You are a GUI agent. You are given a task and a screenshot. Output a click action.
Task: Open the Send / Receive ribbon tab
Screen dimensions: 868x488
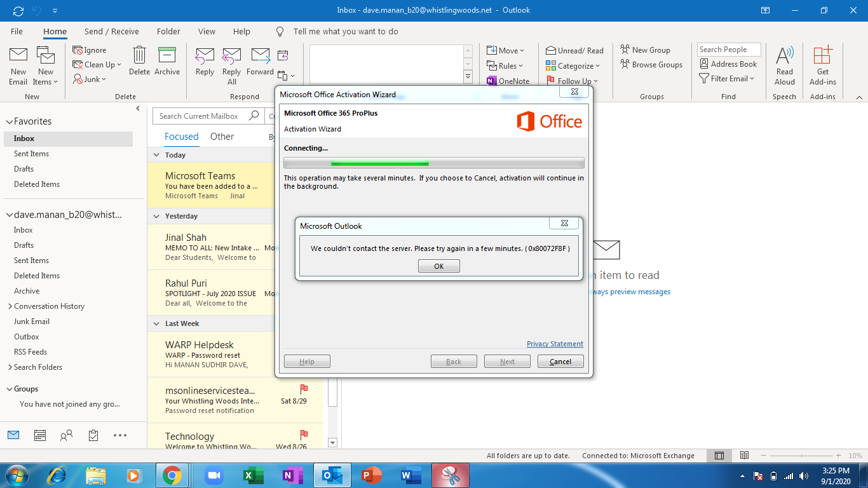pos(111,32)
